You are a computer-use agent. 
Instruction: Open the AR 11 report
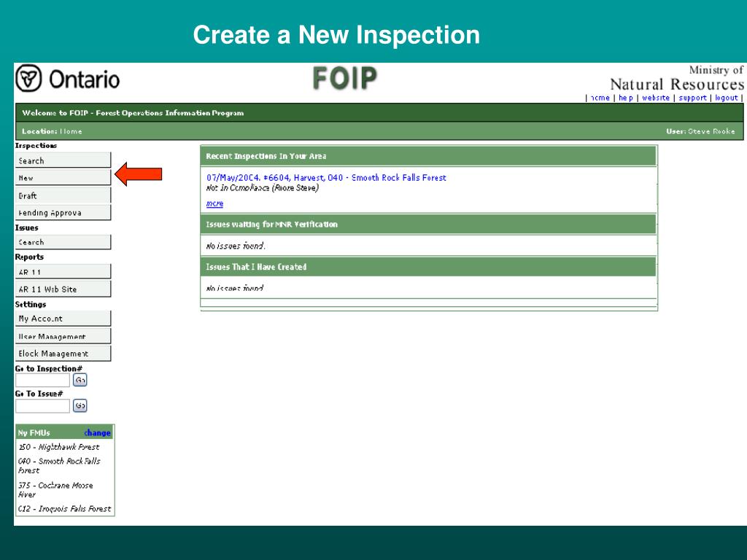tap(63, 272)
